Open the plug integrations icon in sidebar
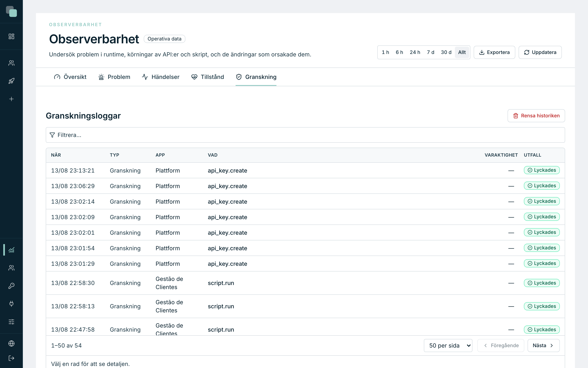Viewport: 588px width, 368px height. click(11, 304)
